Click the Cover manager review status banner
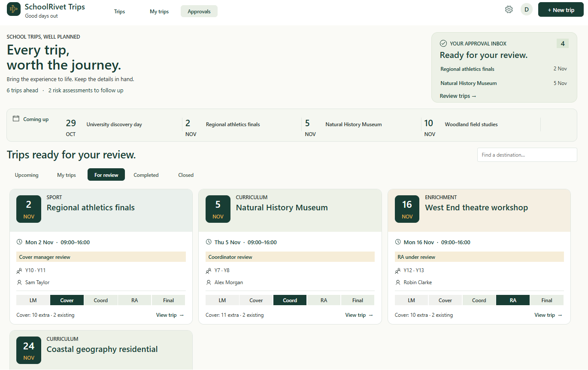This screenshot has height=370, width=588. click(101, 257)
